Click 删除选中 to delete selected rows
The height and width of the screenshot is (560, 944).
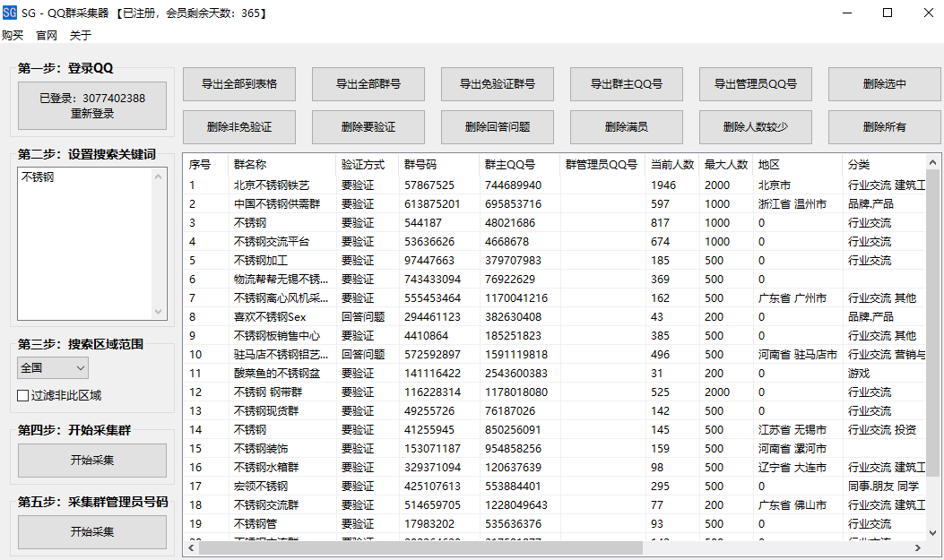(884, 83)
